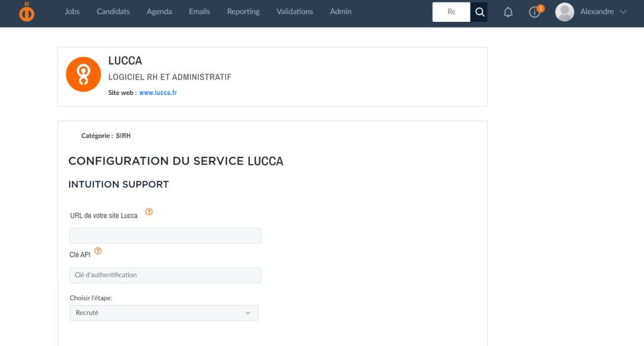644x346 pixels.
Task: Click the LUCCA title text
Action: pyautogui.click(x=125, y=60)
